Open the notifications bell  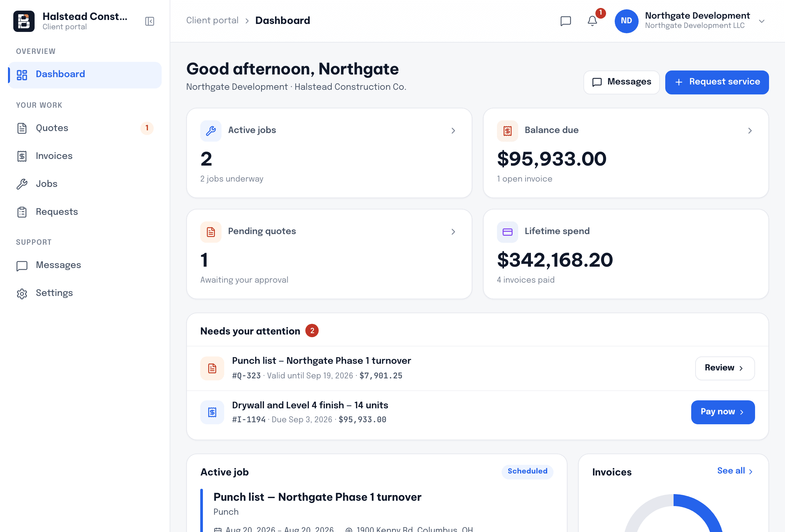click(592, 21)
